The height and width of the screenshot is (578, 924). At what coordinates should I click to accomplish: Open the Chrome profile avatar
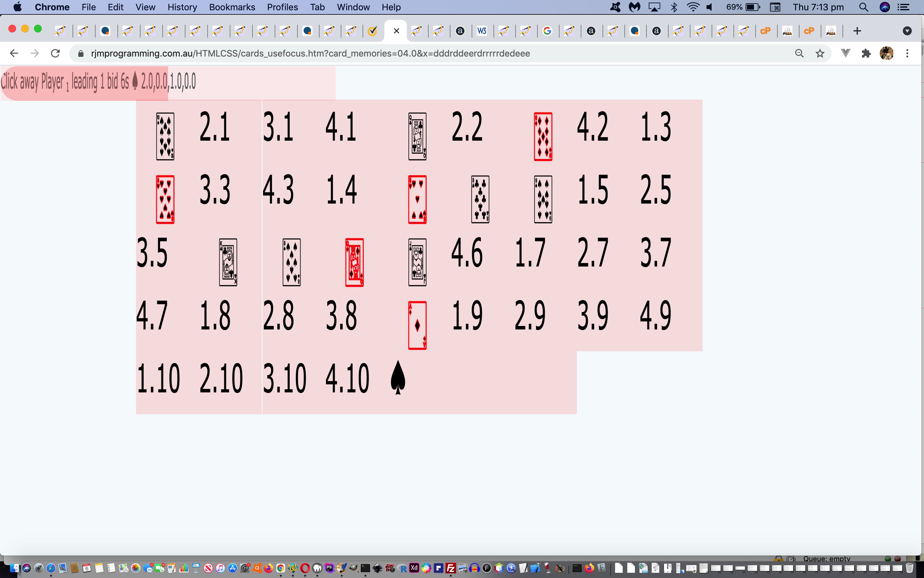tap(886, 54)
